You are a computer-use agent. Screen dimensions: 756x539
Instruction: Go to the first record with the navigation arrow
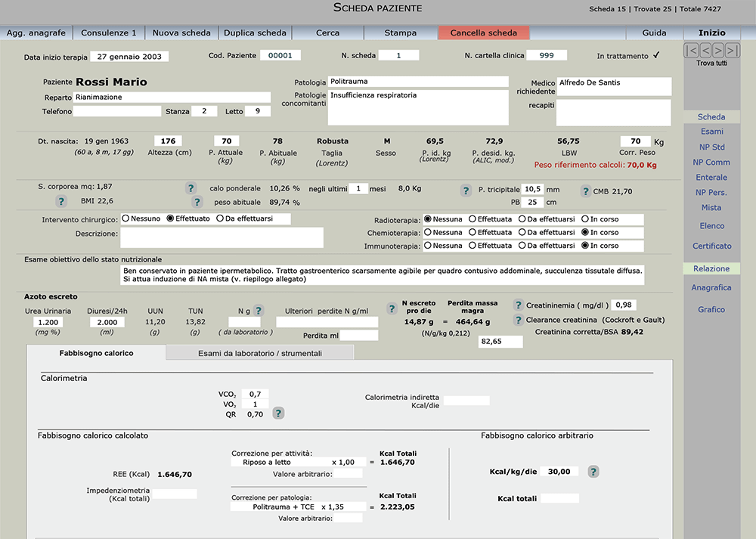point(691,50)
